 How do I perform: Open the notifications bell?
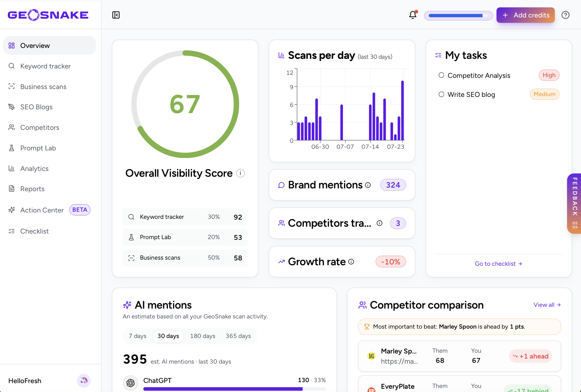(413, 15)
